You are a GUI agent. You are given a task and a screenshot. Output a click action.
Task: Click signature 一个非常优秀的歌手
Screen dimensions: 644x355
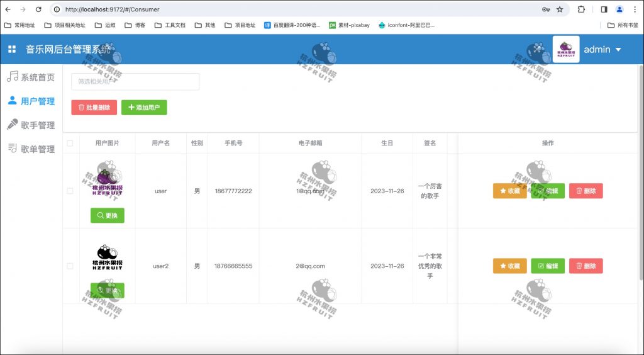[430, 266]
